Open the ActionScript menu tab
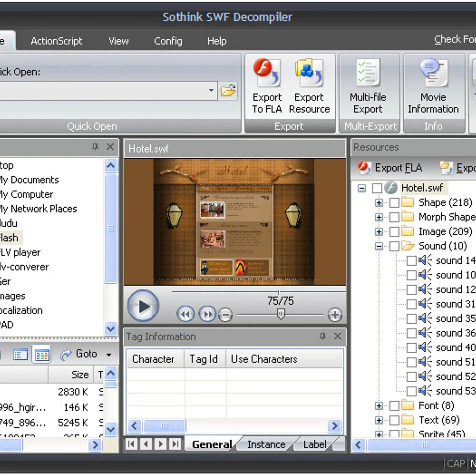476x476 pixels. tap(57, 41)
